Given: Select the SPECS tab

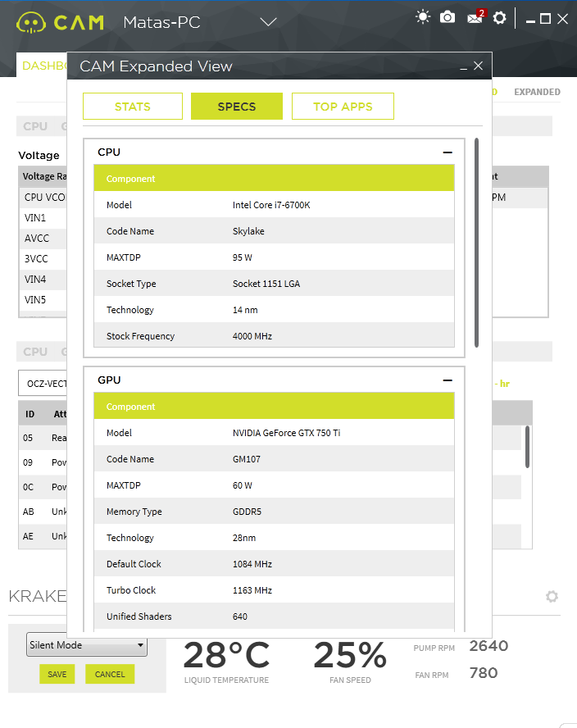Looking at the screenshot, I should [237, 107].
